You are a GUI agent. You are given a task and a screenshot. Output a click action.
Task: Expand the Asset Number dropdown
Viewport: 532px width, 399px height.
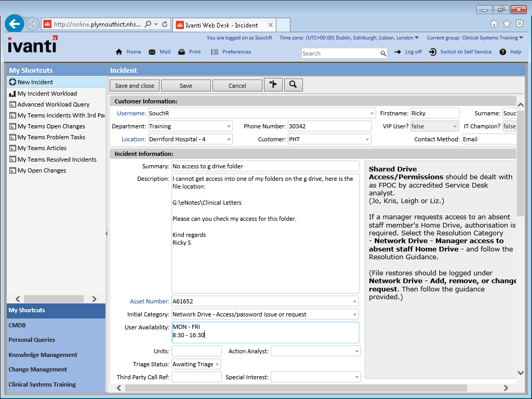tap(354, 301)
